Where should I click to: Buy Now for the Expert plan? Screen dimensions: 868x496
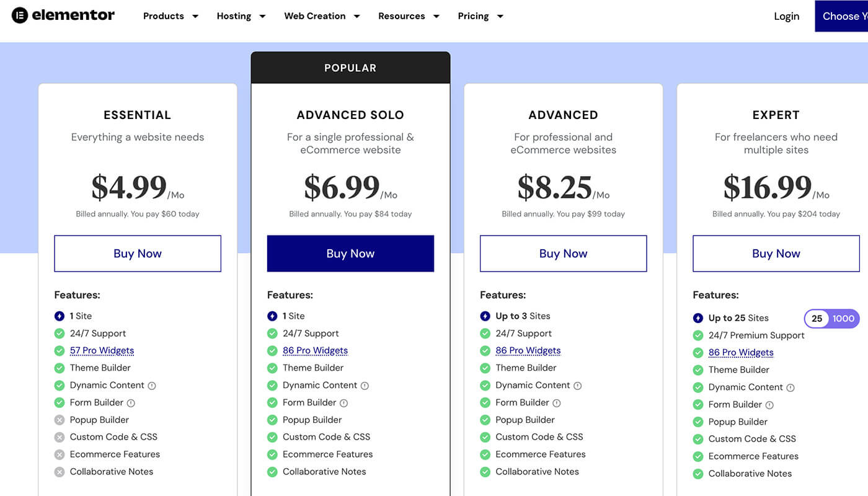point(776,254)
